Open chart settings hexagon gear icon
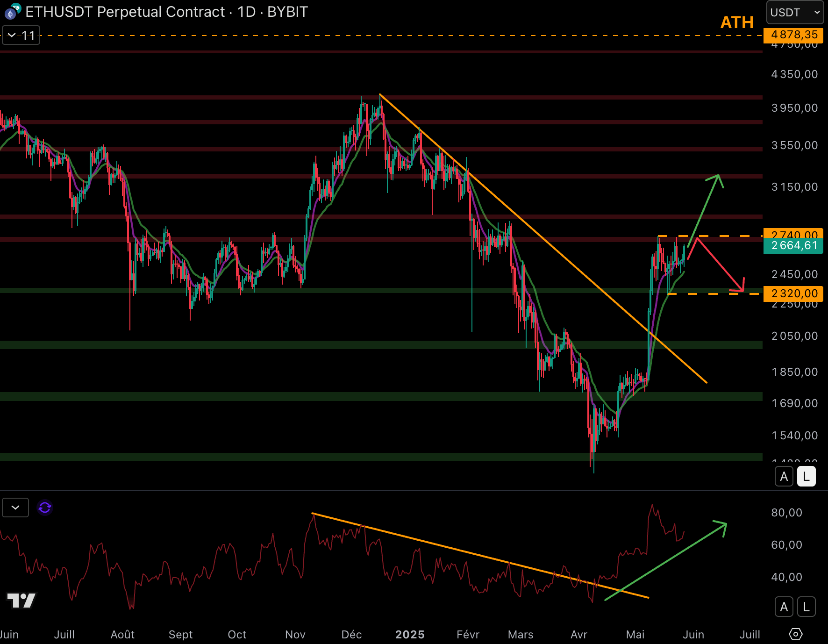The image size is (828, 644). click(x=795, y=634)
